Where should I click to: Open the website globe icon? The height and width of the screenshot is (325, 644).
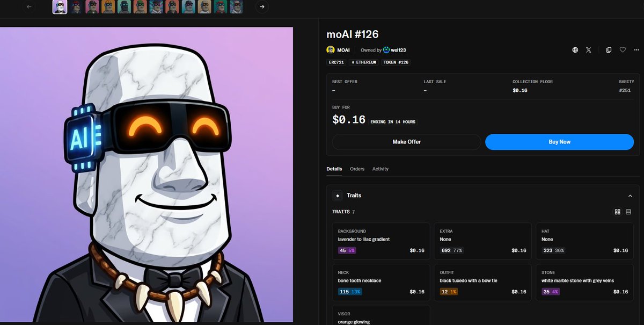pyautogui.click(x=575, y=50)
